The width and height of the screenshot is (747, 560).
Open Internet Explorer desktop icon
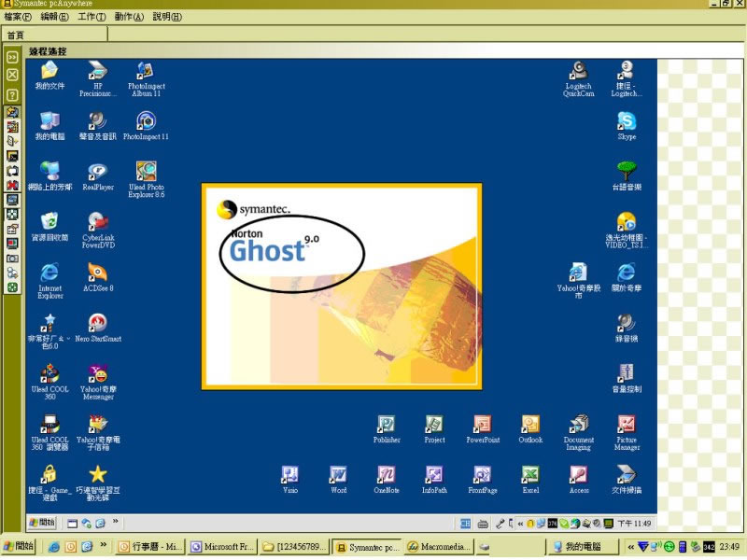[x=50, y=281]
